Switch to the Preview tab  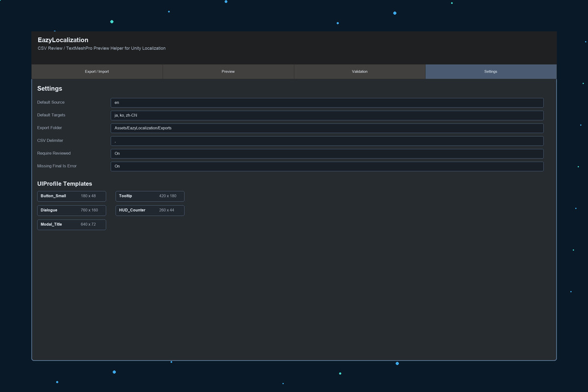pyautogui.click(x=228, y=72)
